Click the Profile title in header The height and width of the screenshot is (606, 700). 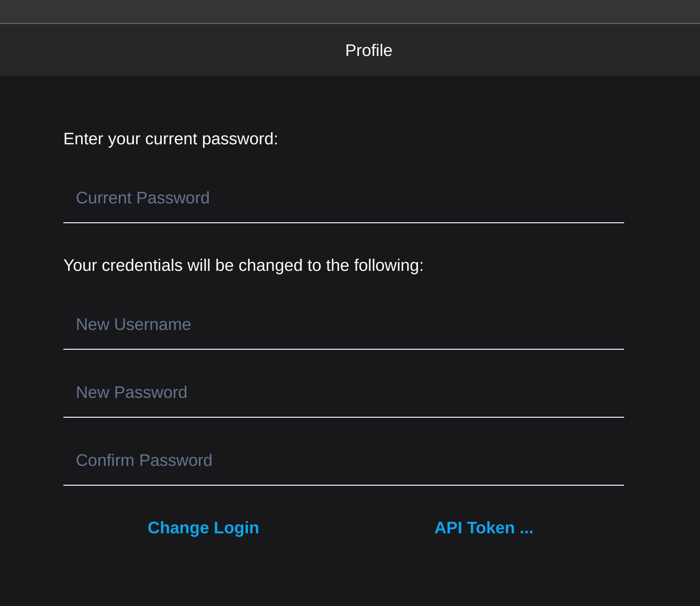tap(369, 50)
